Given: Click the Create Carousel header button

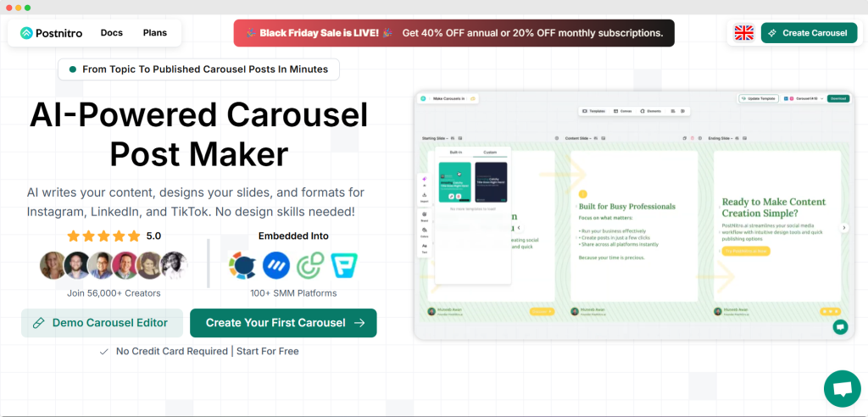Looking at the screenshot, I should coord(809,33).
